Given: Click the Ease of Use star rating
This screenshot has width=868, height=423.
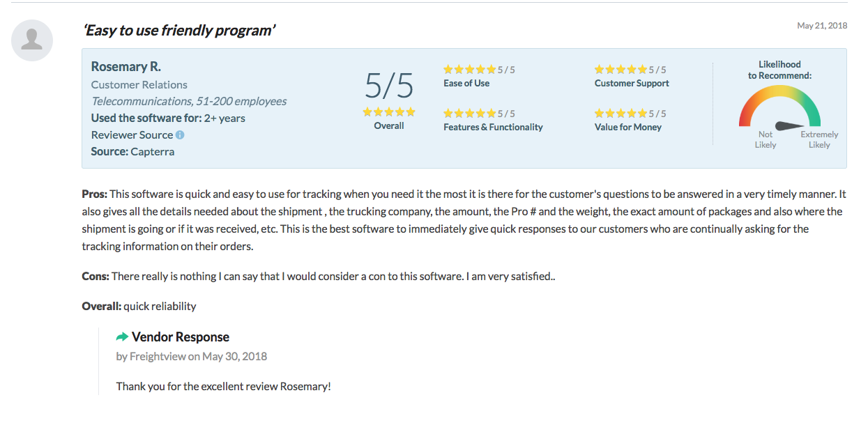Looking at the screenshot, I should (x=470, y=70).
